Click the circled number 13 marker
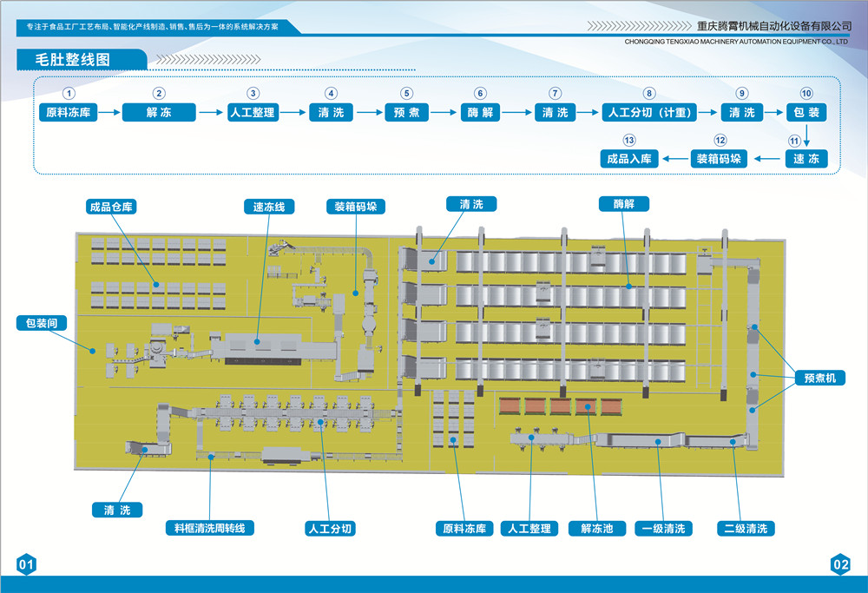Screen dimensions: 868x593 [x=629, y=141]
